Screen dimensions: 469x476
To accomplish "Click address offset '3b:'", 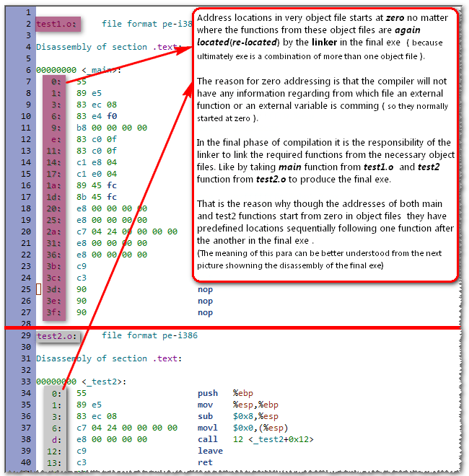I will pos(54,266).
